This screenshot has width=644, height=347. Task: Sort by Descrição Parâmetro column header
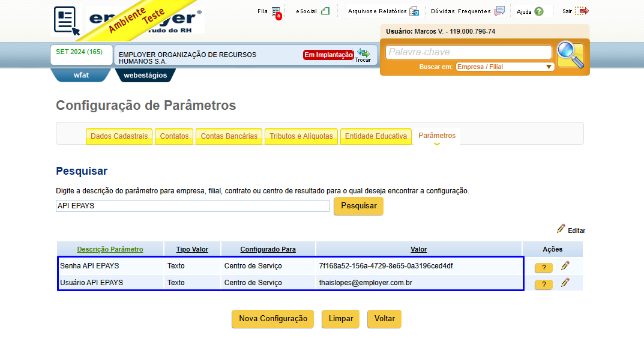pyautogui.click(x=110, y=249)
